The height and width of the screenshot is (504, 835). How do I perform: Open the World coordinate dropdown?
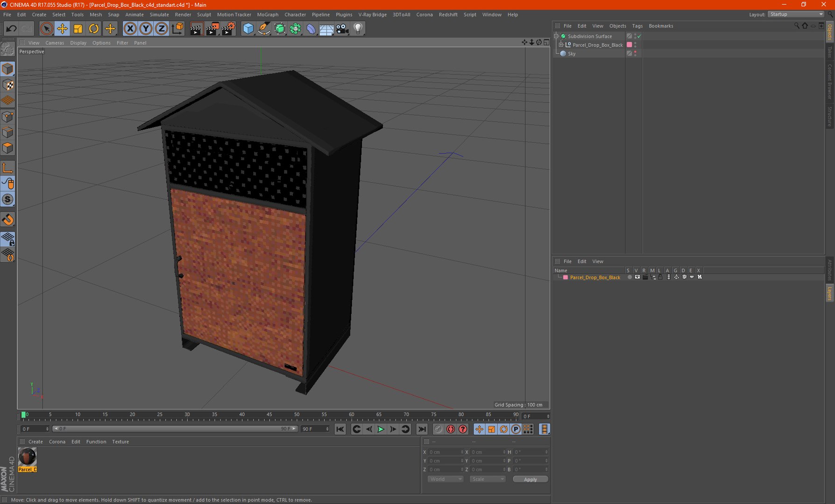click(445, 479)
